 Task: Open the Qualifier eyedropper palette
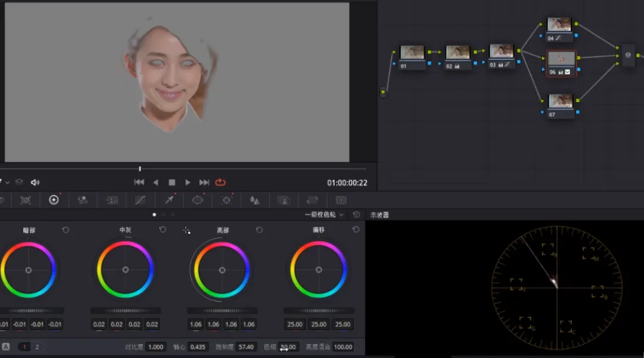pyautogui.click(x=169, y=200)
